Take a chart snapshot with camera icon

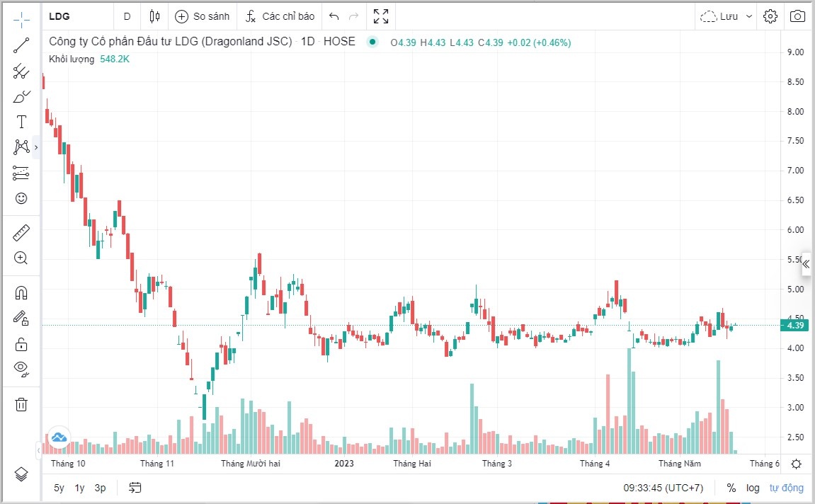point(797,16)
